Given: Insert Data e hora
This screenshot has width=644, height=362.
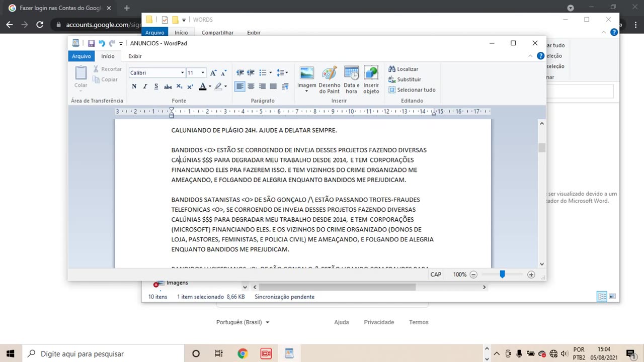Looking at the screenshot, I should (351, 79).
